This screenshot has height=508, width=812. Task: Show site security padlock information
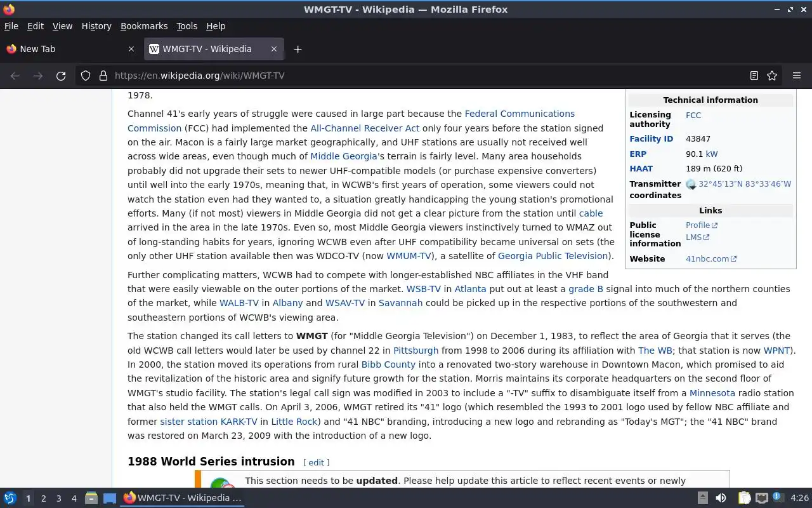[103, 76]
